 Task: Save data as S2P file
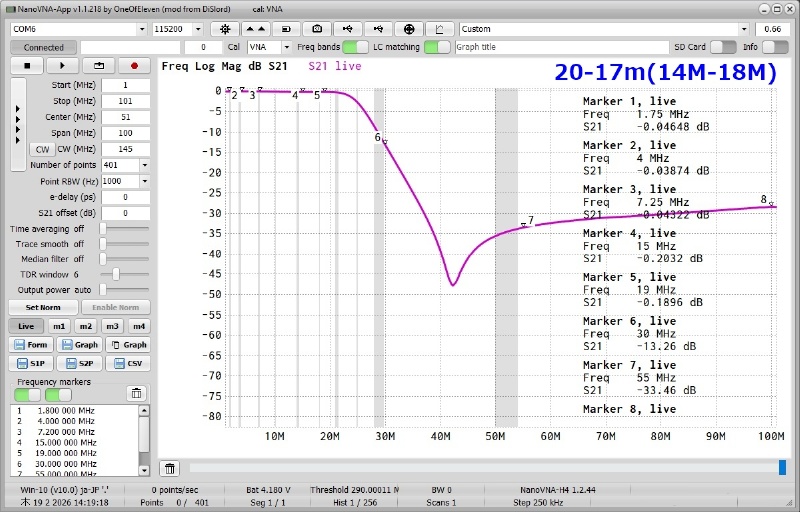[81, 363]
